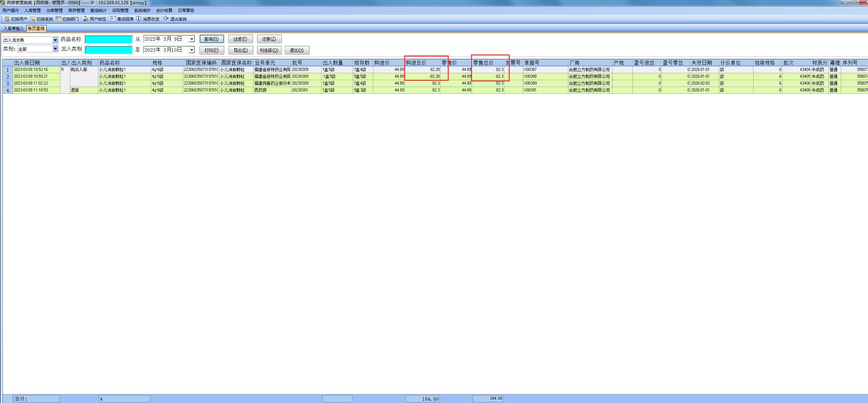Click the app logo in title bar
868x403 pixels.
point(3,3)
